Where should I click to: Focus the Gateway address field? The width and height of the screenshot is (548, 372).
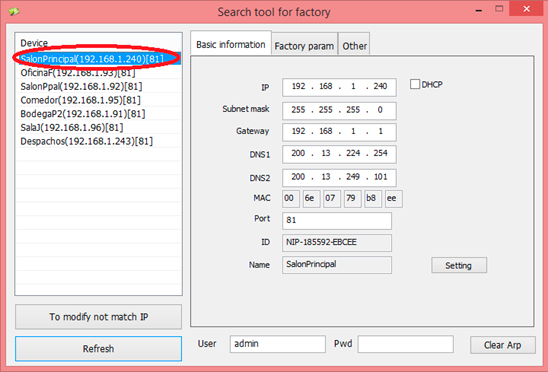(339, 132)
